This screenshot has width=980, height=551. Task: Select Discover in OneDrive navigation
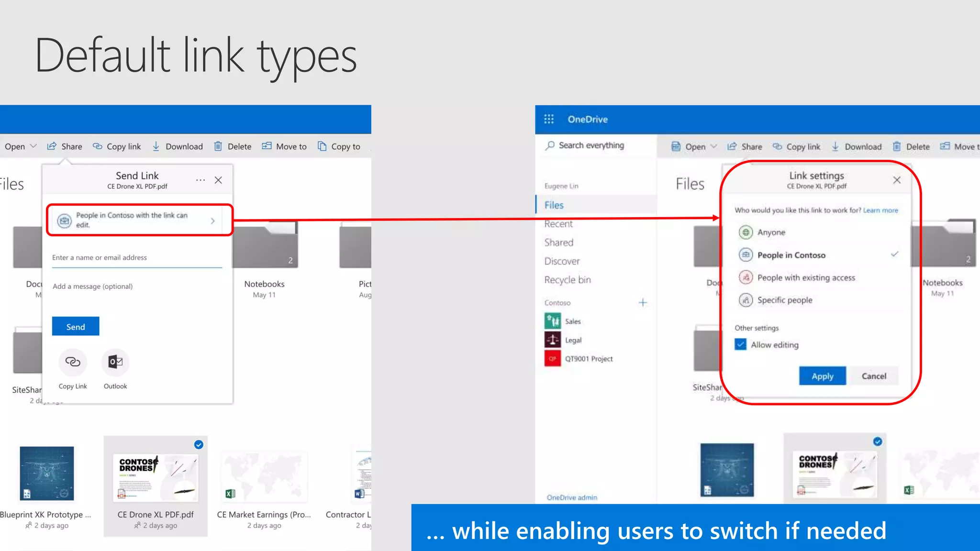(x=562, y=261)
